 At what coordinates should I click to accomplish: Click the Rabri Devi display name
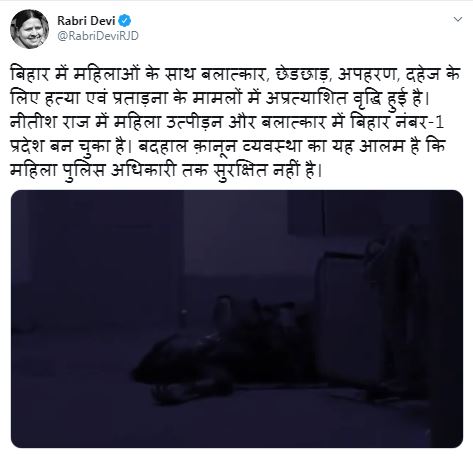86,21
